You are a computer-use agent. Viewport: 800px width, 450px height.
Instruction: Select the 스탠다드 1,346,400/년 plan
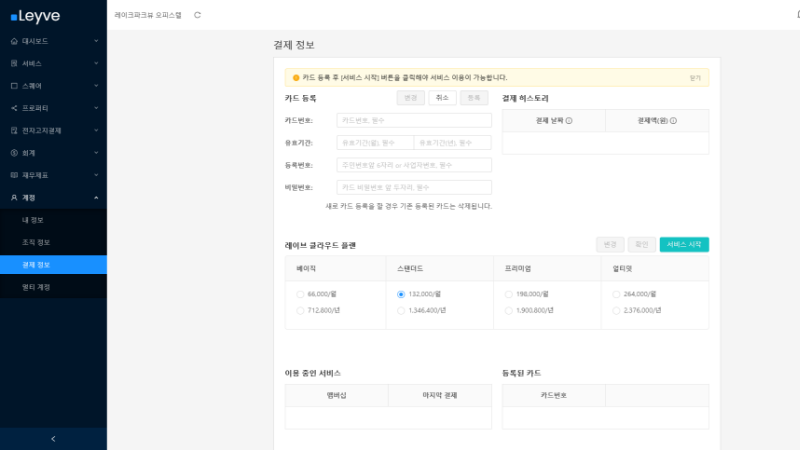[401, 311]
